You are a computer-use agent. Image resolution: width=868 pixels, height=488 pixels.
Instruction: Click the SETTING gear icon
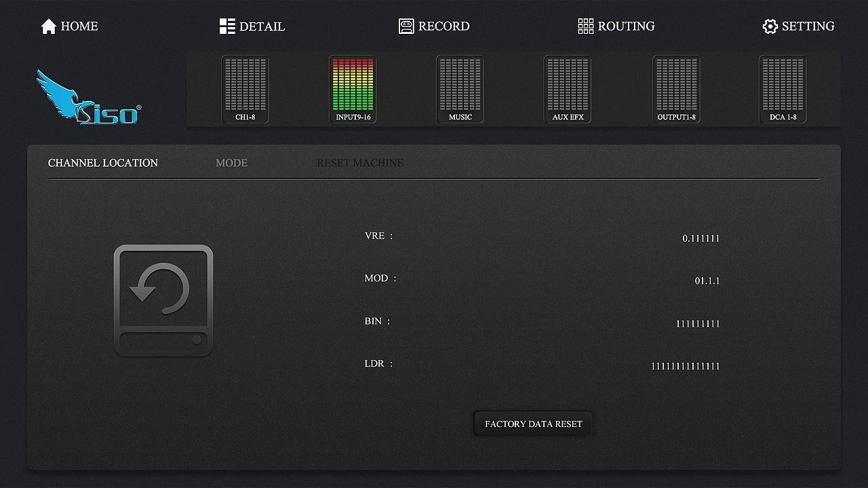770,26
